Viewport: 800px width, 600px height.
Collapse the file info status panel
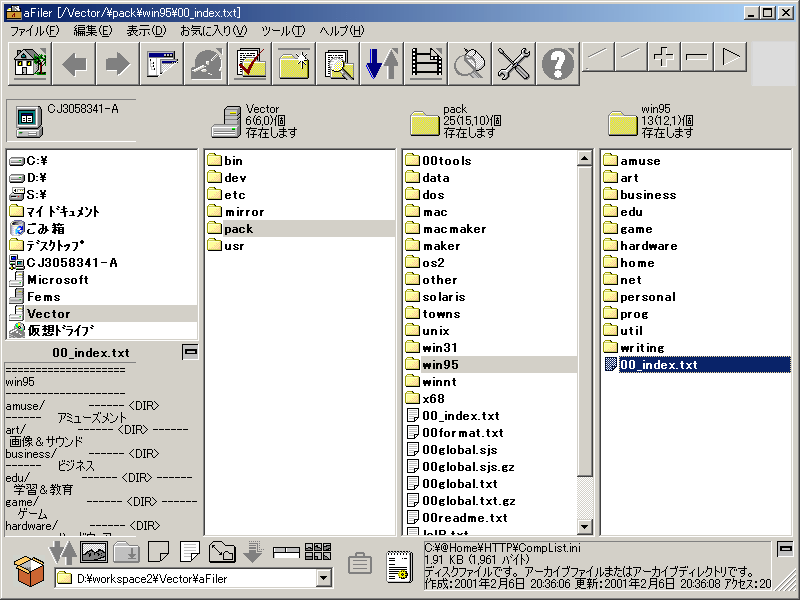tap(785, 549)
